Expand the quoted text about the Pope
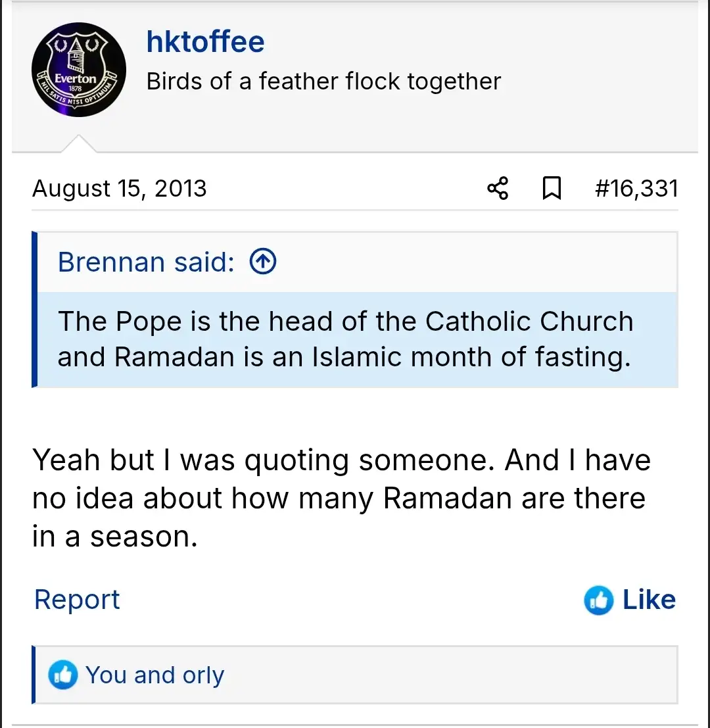Viewport: 710px width, 728px height. [345, 339]
